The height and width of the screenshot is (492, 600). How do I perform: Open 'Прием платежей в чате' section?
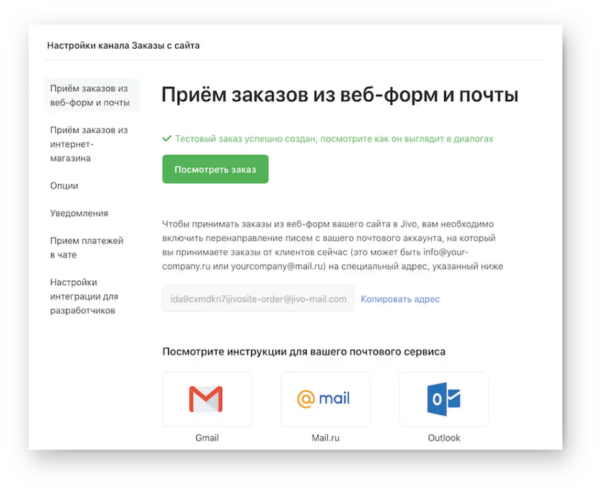pyautogui.click(x=86, y=248)
